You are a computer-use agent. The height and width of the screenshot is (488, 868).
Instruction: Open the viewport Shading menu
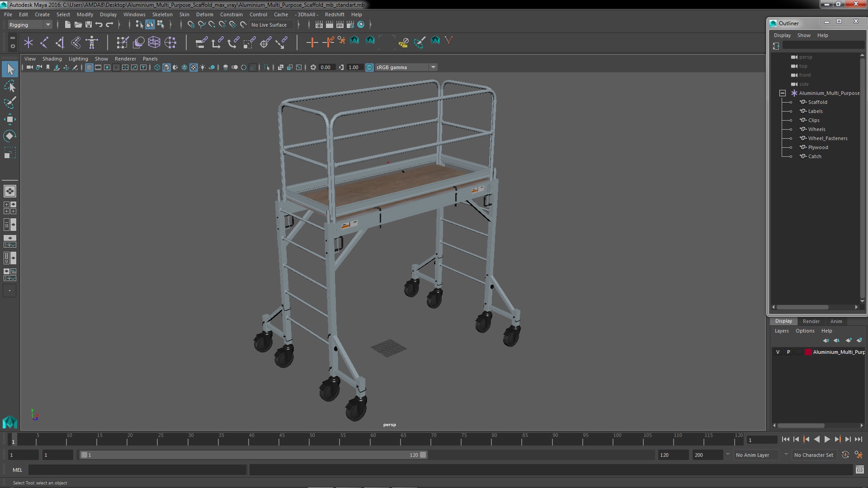pos(52,59)
